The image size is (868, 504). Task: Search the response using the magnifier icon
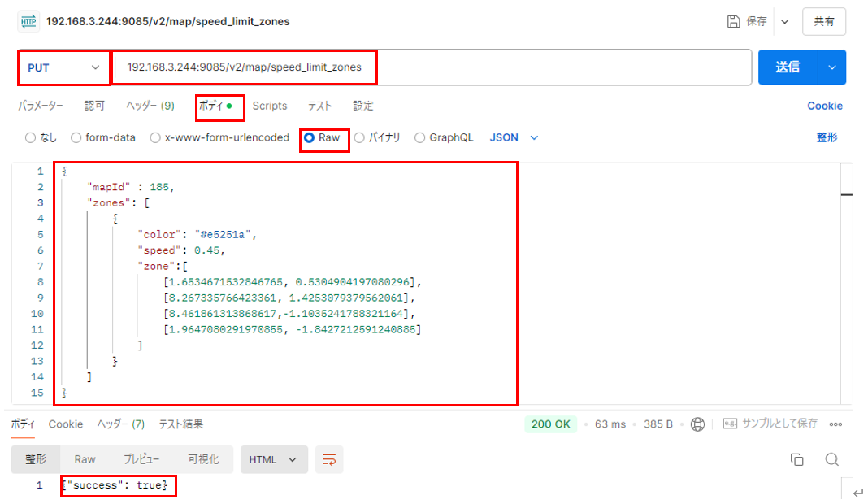[x=831, y=459]
